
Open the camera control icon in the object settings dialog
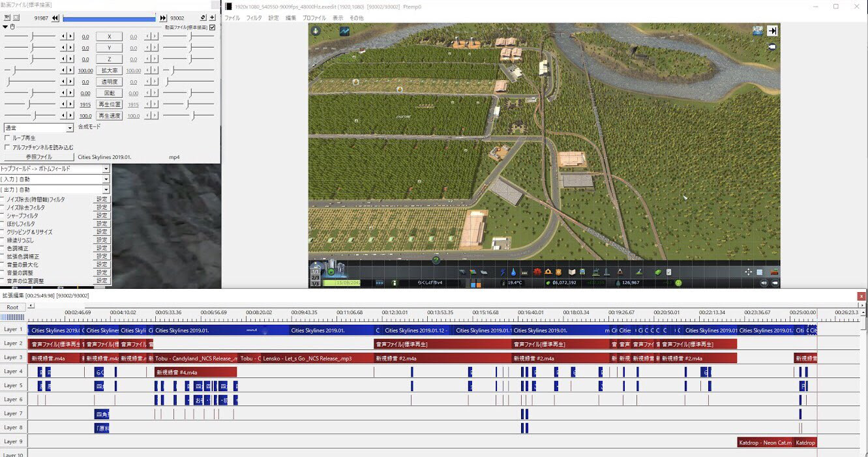click(7, 18)
